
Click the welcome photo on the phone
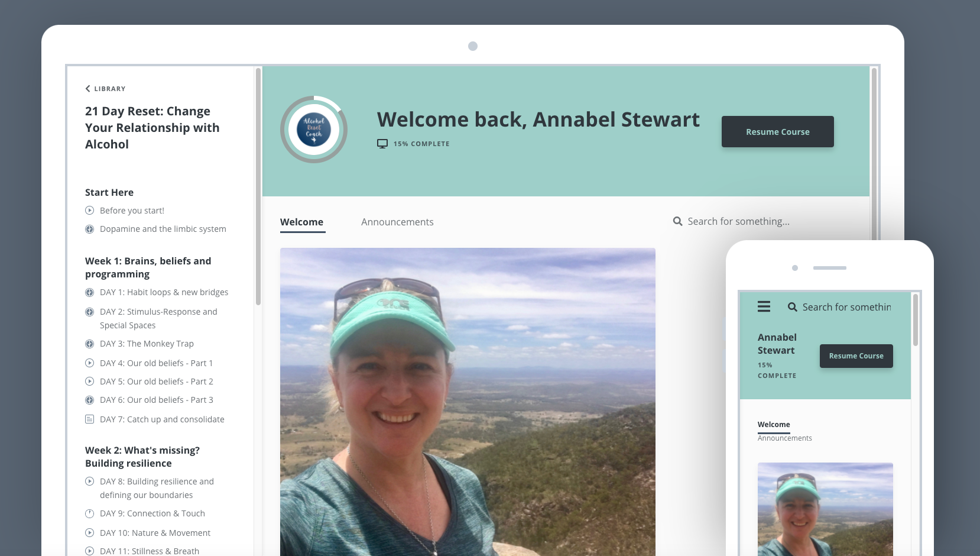(x=825, y=509)
